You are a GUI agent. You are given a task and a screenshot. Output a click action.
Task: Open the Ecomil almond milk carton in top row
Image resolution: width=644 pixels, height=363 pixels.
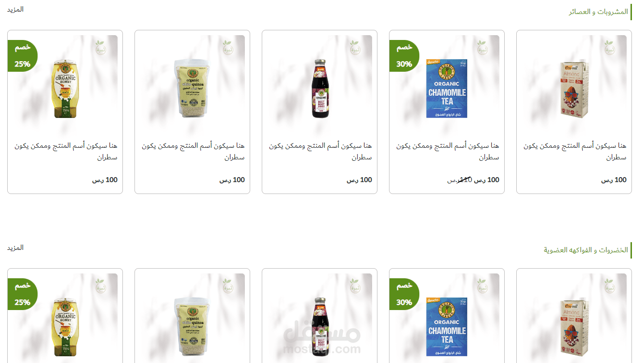[x=575, y=90]
